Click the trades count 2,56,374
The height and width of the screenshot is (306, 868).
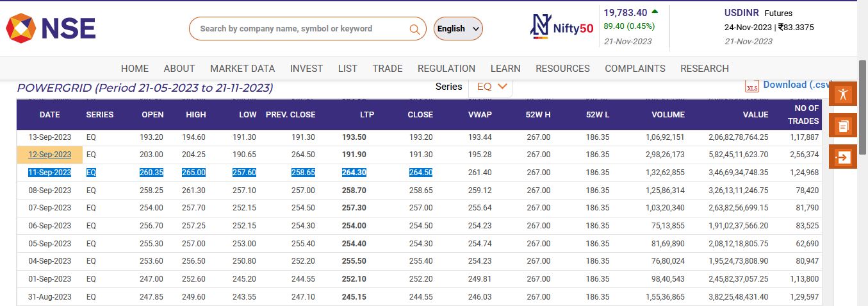[803, 155]
